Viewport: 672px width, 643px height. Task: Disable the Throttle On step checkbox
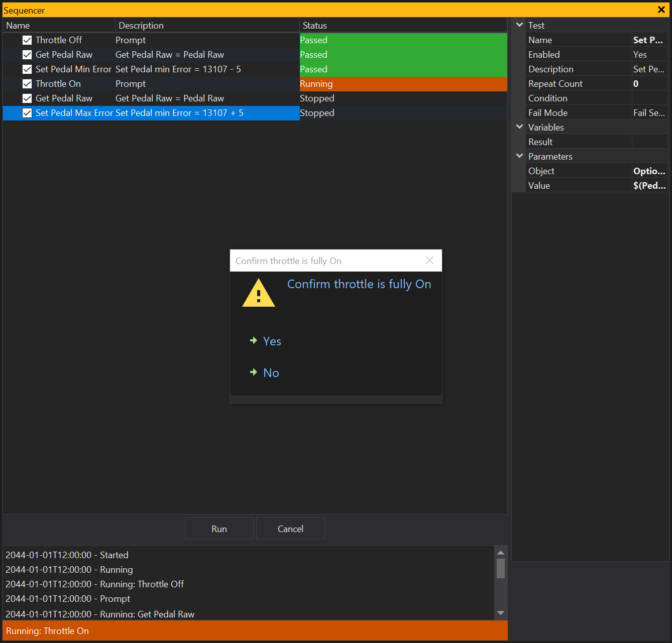click(27, 84)
